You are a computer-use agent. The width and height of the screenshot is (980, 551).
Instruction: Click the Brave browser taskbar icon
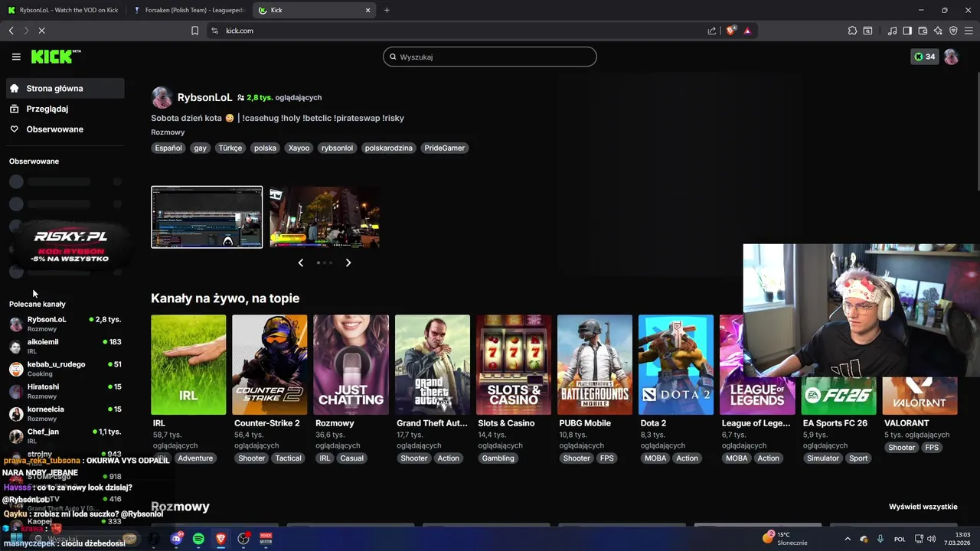(220, 539)
